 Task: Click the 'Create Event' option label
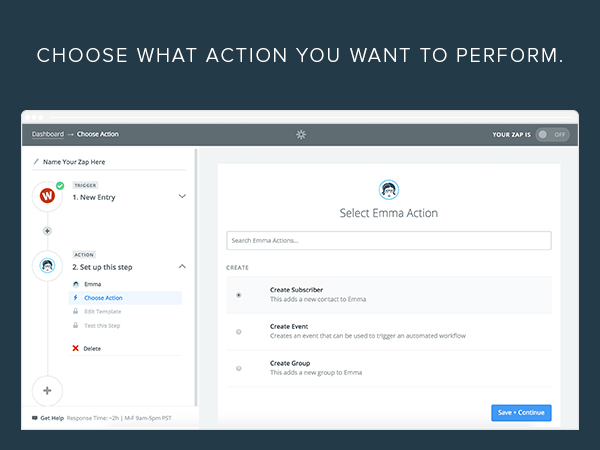tap(289, 326)
